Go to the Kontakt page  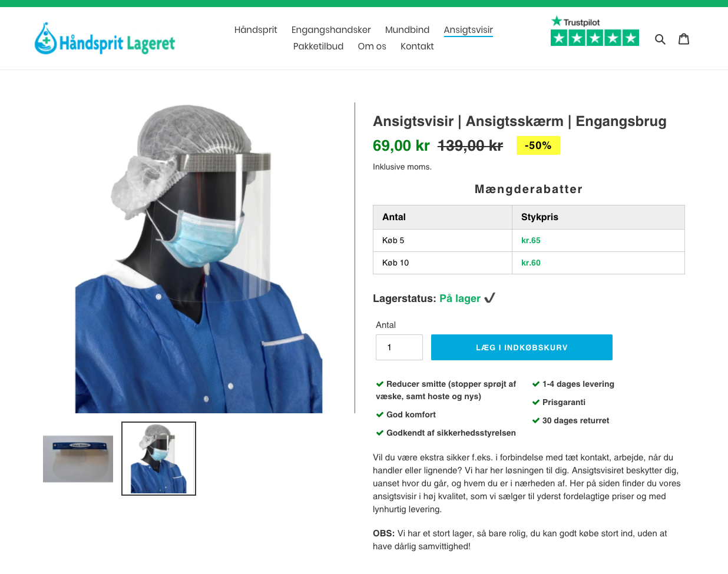pos(417,46)
